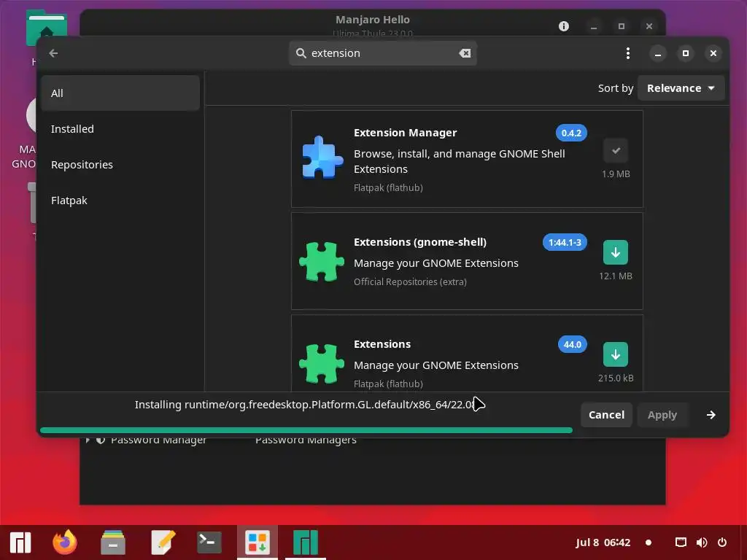This screenshot has width=747, height=560.
Task: Go back using the arrow in Pamac header
Action: coord(53,53)
